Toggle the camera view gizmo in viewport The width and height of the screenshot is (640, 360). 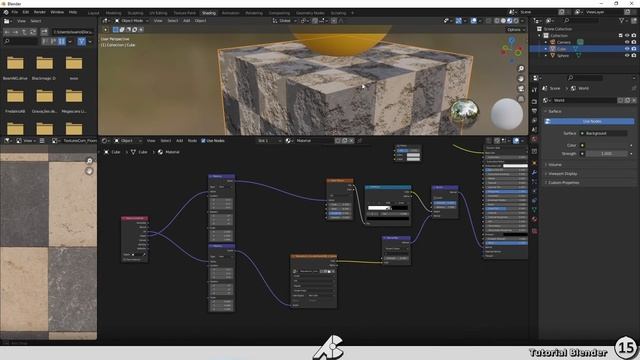pyautogui.click(x=521, y=89)
